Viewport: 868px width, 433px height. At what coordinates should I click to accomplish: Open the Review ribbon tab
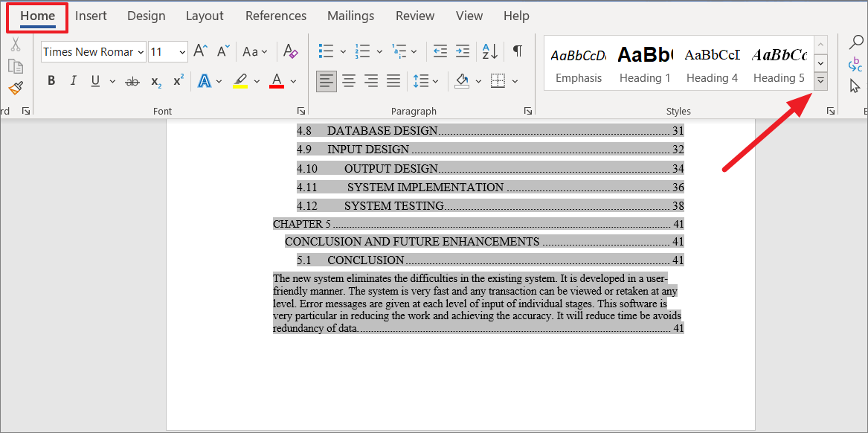pyautogui.click(x=414, y=16)
